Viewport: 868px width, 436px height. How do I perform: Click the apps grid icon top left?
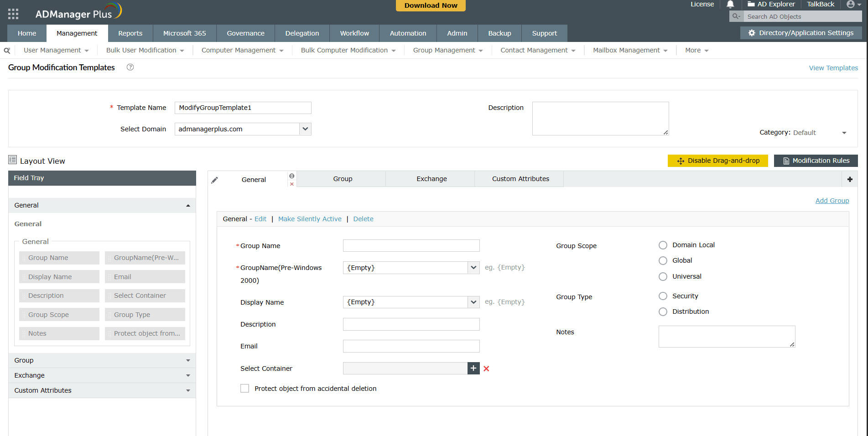(x=13, y=13)
